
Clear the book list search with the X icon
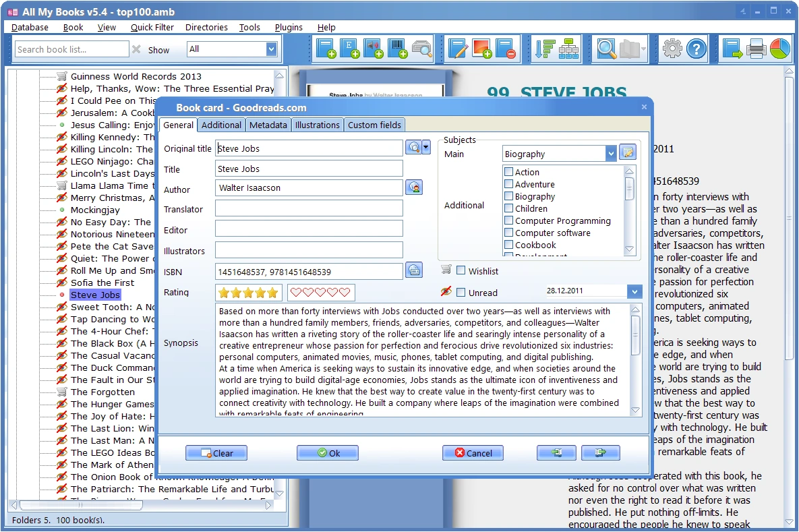[x=137, y=49]
